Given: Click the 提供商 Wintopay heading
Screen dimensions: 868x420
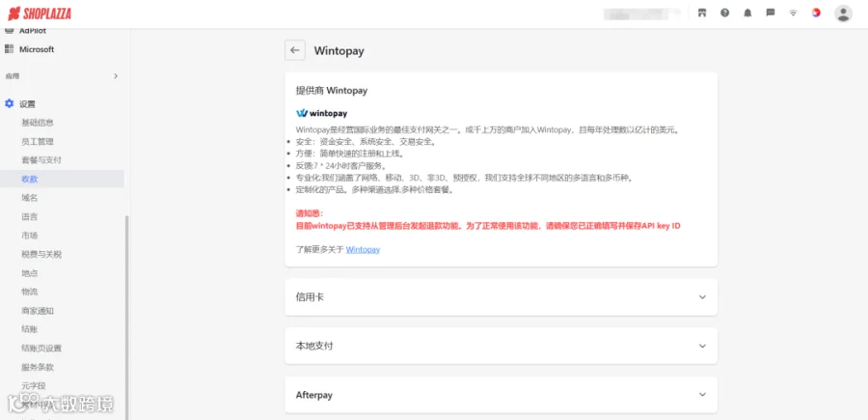Looking at the screenshot, I should tap(332, 90).
